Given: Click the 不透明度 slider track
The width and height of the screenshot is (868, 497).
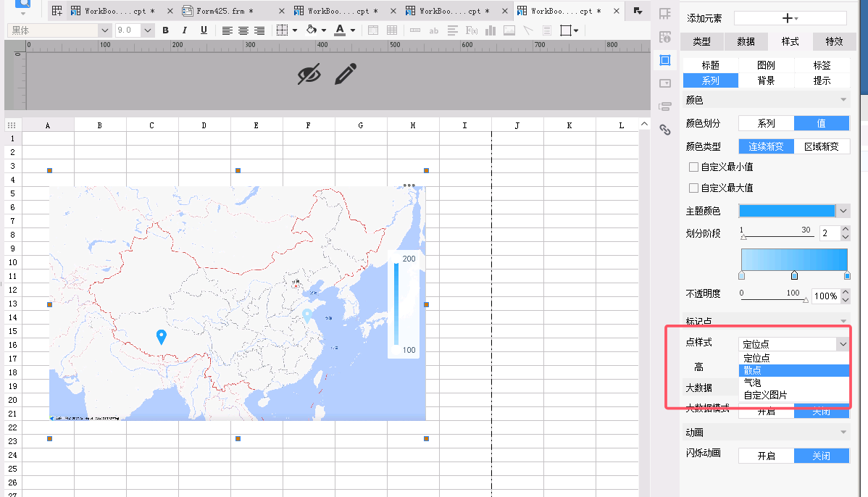Looking at the screenshot, I should pyautogui.click(x=774, y=299).
